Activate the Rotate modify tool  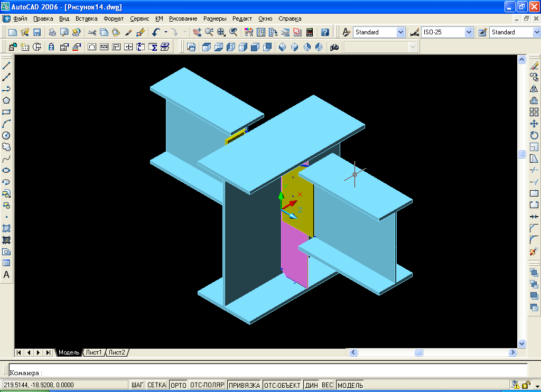[x=534, y=135]
